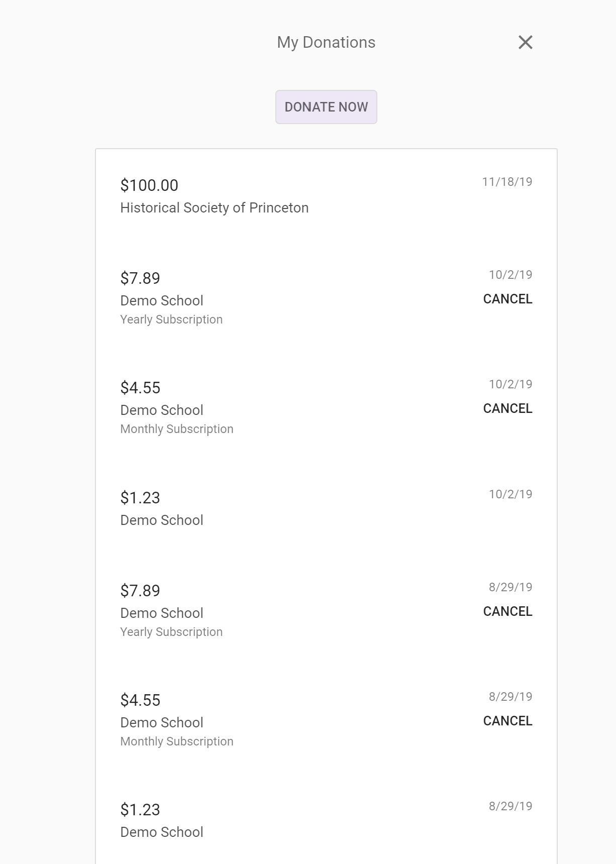Select the $4.55 amount dated 8/29/19
The image size is (616, 864).
point(140,700)
